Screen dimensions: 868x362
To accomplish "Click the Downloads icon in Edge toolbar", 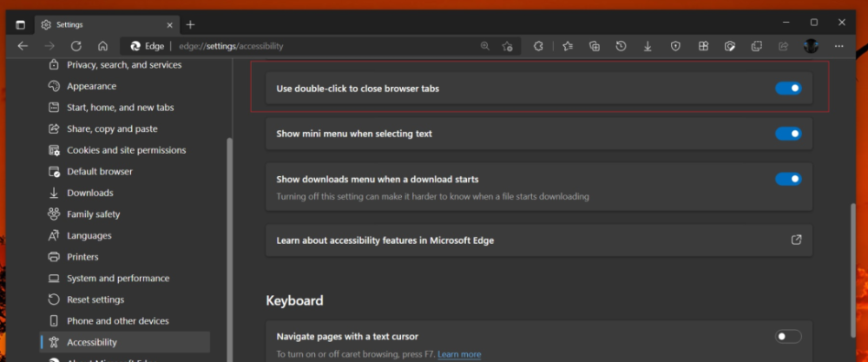I will [x=648, y=46].
